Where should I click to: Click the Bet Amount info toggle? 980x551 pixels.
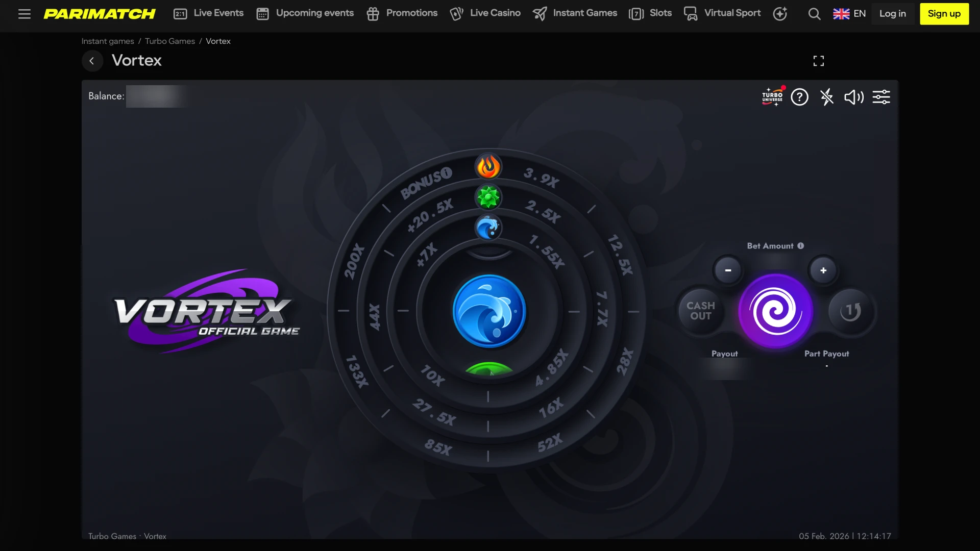[x=799, y=245]
